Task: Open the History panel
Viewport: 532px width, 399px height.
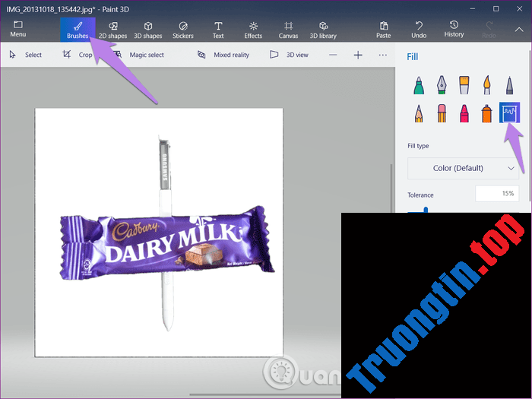Action: tap(454, 29)
